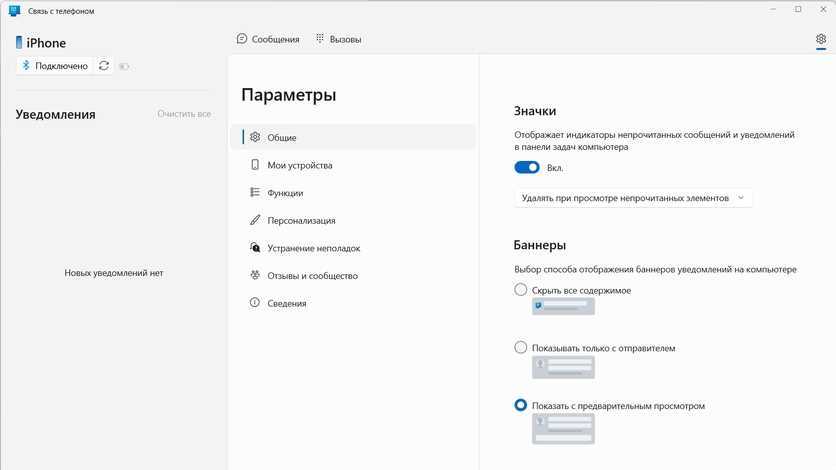Click the full preview banner thumbnail
Viewport: 836px width, 470px height.
(564, 429)
